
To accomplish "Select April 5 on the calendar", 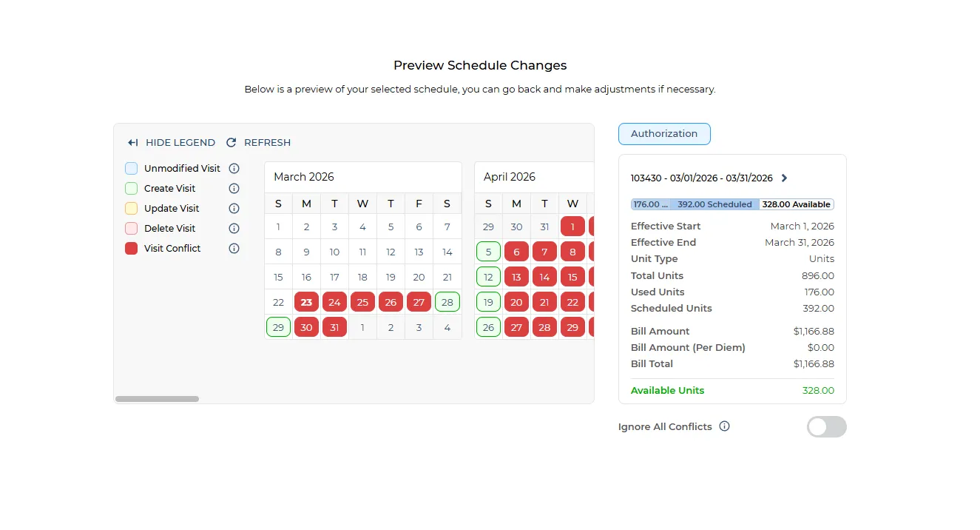I will (x=488, y=252).
